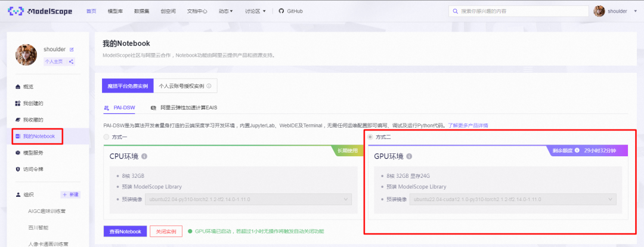Click the top-right user avatar

(599, 11)
